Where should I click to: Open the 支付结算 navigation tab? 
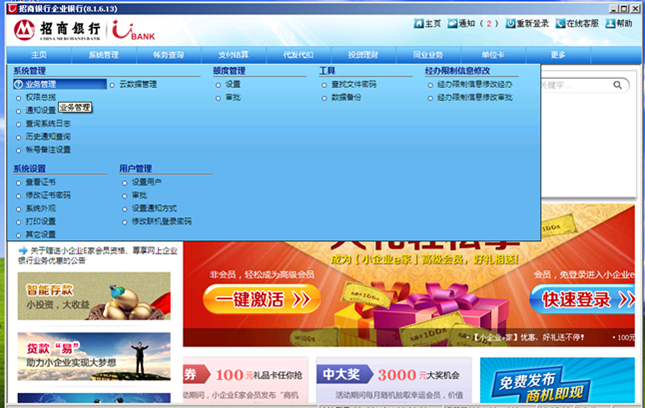234,55
